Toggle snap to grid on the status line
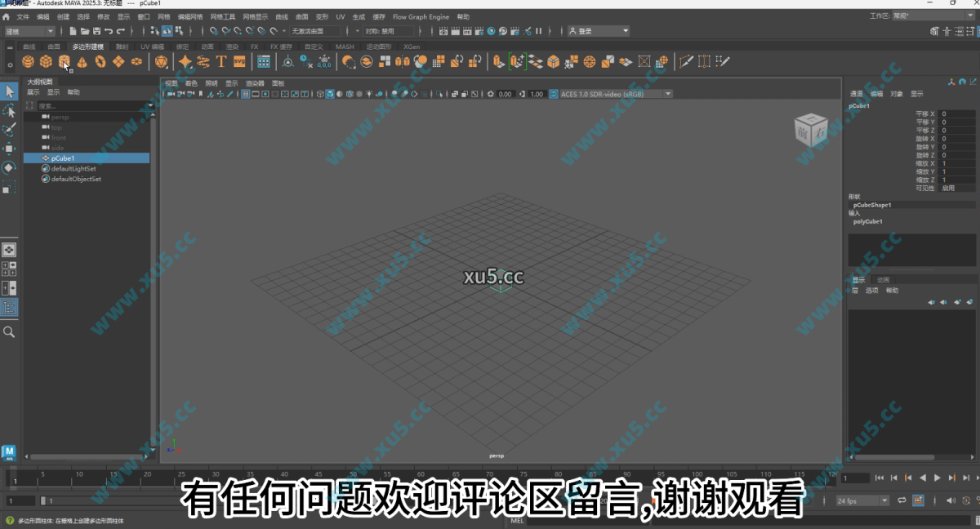The width and height of the screenshot is (980, 529). tap(213, 30)
